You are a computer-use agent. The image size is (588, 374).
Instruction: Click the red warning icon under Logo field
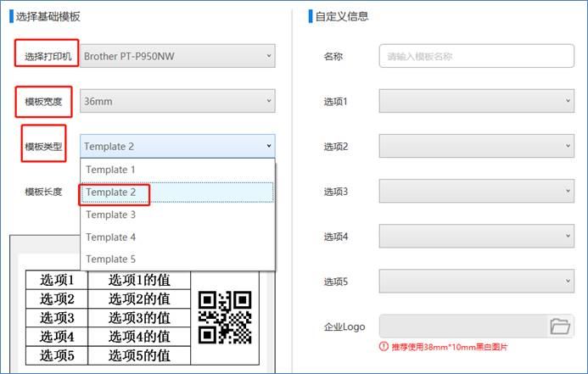pos(384,347)
